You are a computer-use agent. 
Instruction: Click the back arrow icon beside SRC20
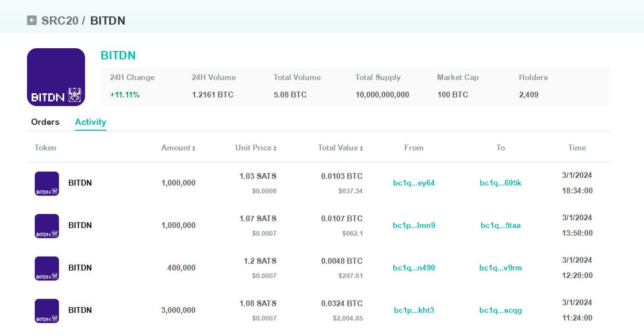32,21
